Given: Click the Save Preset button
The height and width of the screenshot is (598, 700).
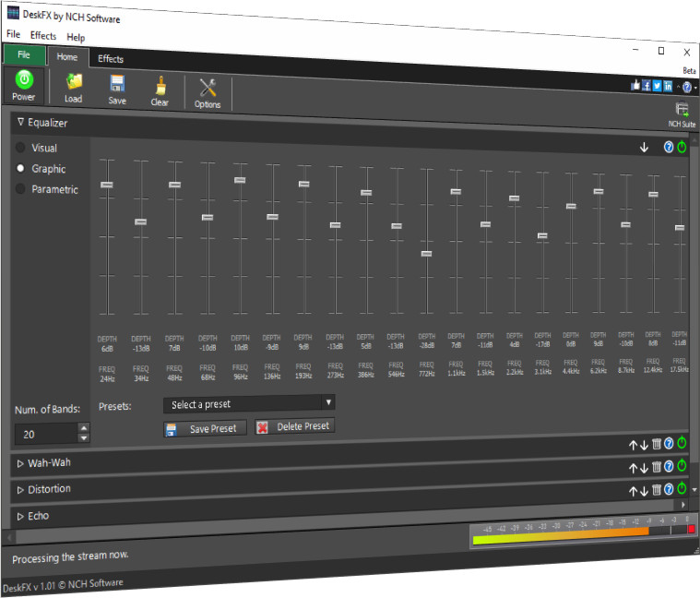Looking at the screenshot, I should tap(205, 428).
